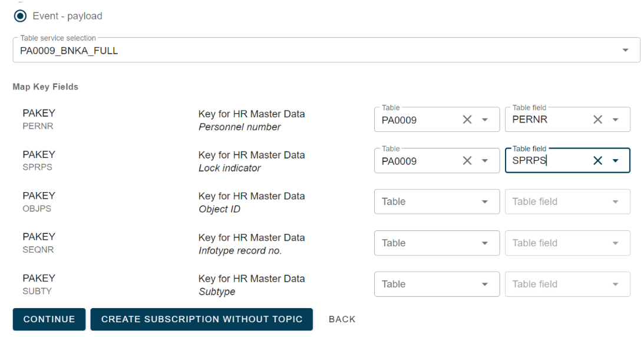This screenshot has width=644, height=337.
Task: Click CREATE SUBSCRIPTION WITHOUT TOPIC button
Action: tap(202, 319)
